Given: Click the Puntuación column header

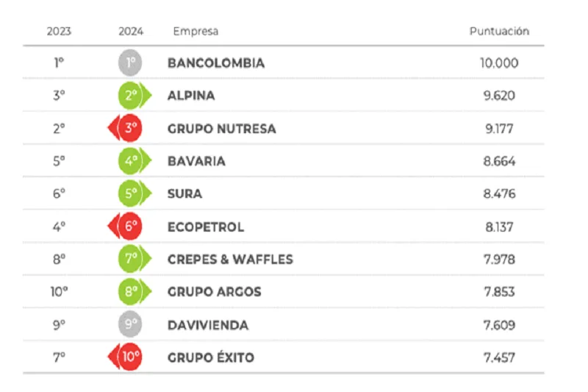Looking at the screenshot, I should [x=499, y=32].
